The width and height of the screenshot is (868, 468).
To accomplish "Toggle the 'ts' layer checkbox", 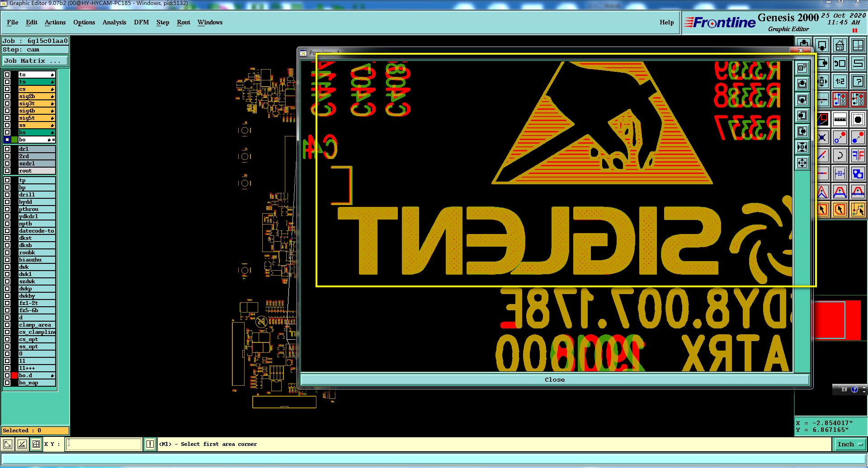I will [7, 82].
